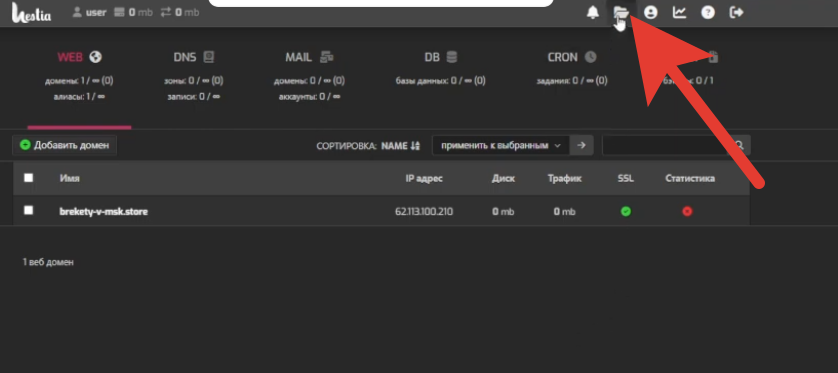Change sorting via NAME sort toggle
Viewport: 838px width, 373px height.
pos(401,146)
